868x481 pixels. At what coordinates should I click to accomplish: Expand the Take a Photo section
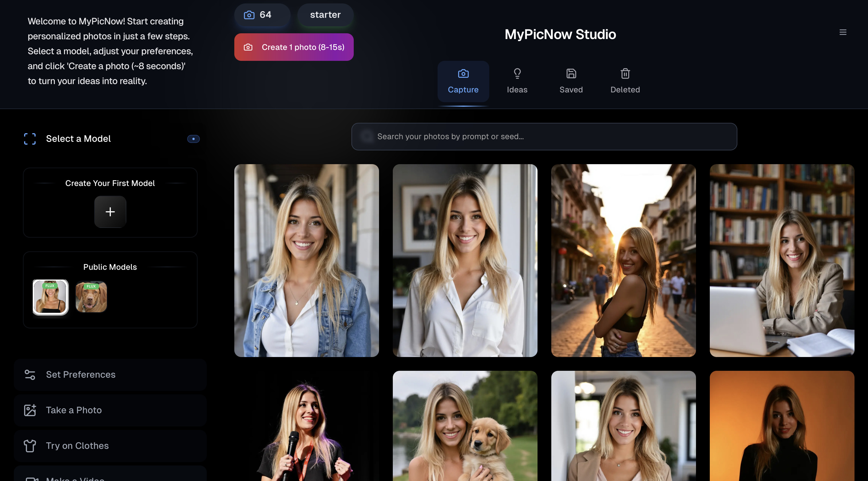[x=110, y=410]
